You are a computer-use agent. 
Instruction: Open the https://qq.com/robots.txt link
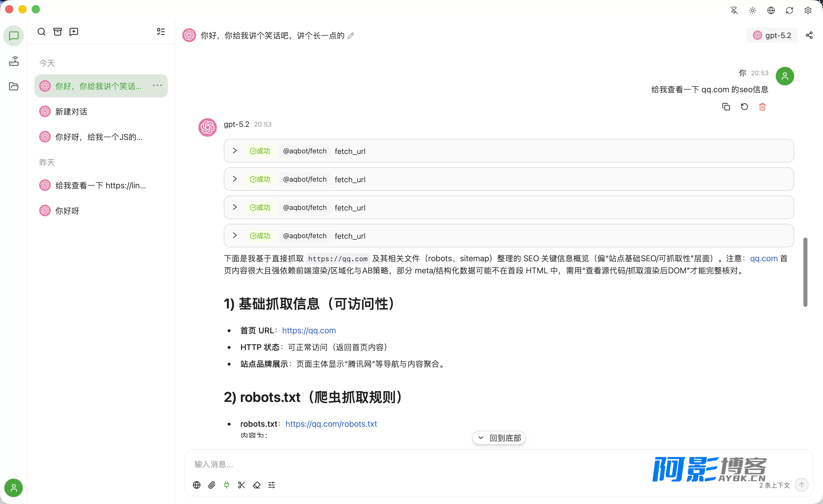pyautogui.click(x=331, y=424)
